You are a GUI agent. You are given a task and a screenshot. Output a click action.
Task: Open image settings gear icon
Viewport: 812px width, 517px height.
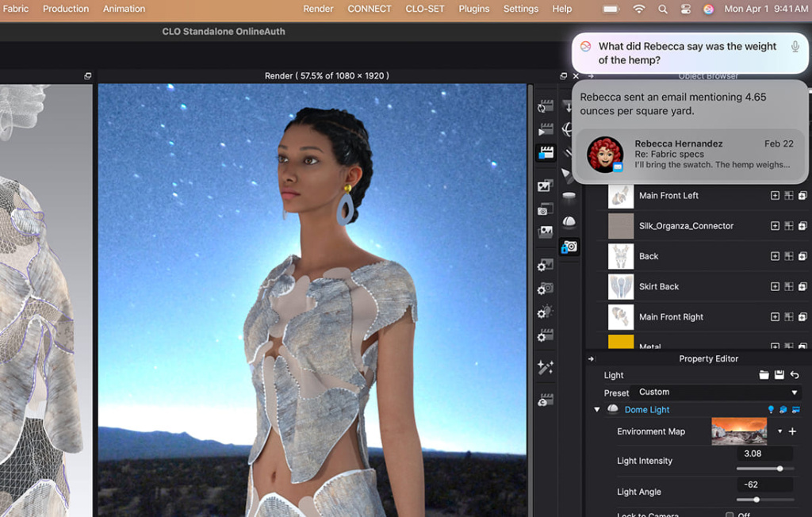coord(546,265)
